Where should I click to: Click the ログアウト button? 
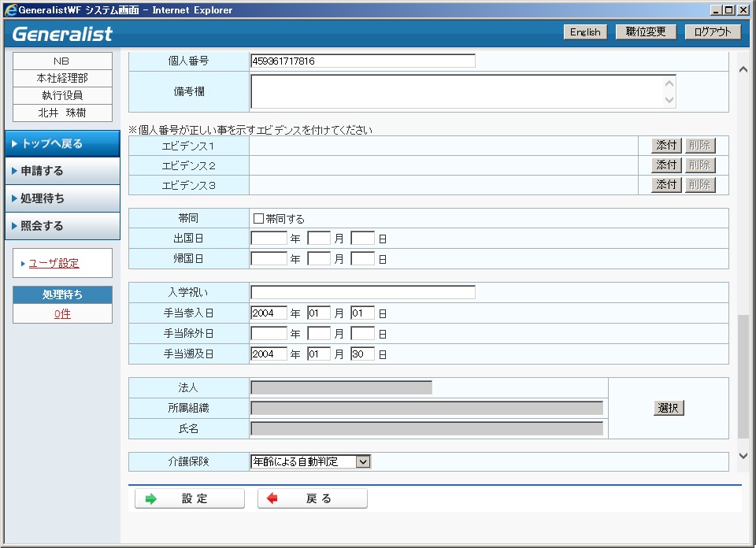click(x=713, y=32)
